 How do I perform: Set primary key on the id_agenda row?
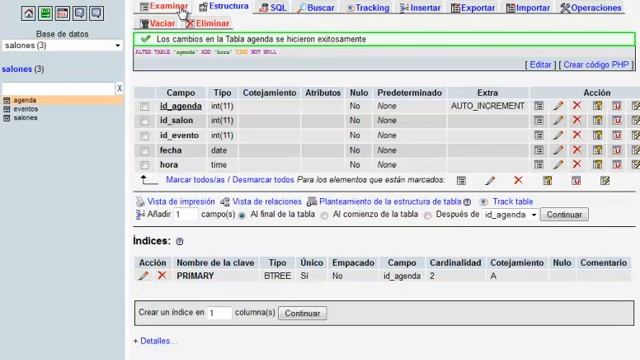tap(598, 106)
